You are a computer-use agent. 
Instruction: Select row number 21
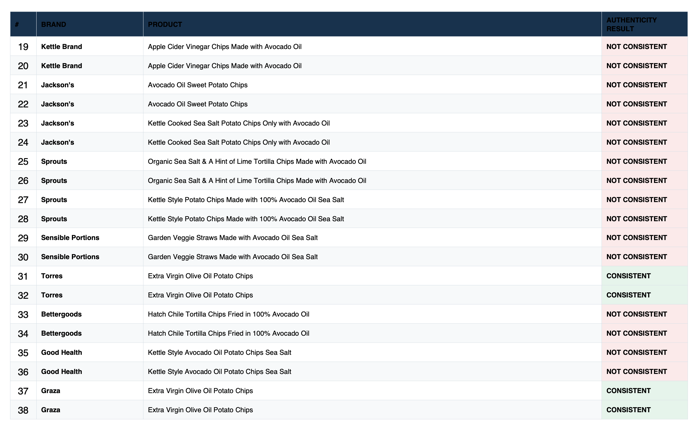pos(23,85)
